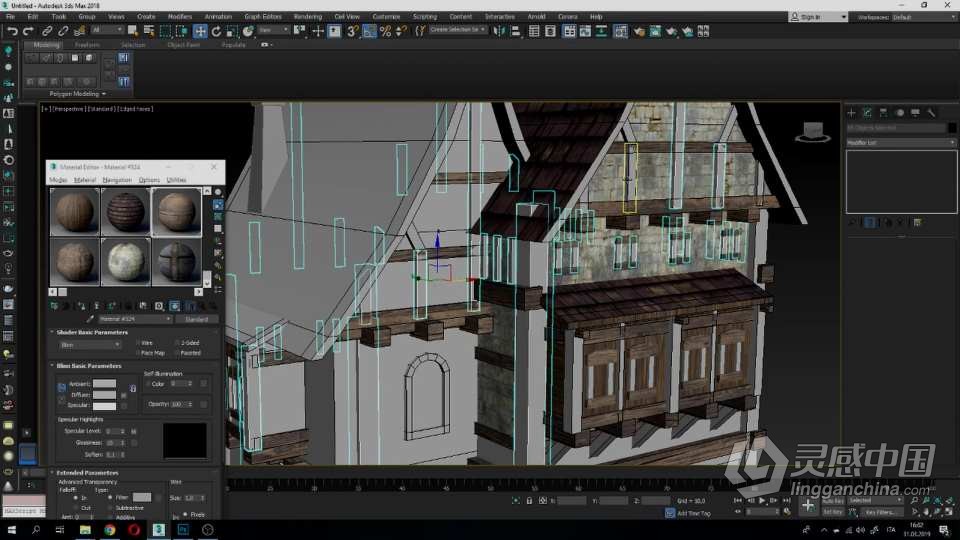Open the Hierarchy tab in command panel

coord(883,113)
